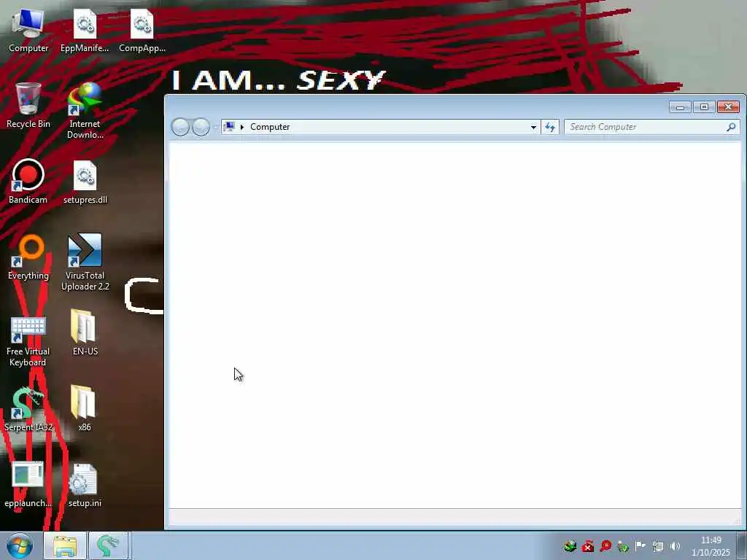Image resolution: width=747 pixels, height=560 pixels.
Task: Click Windows Explorer taskbar button
Action: point(65,545)
